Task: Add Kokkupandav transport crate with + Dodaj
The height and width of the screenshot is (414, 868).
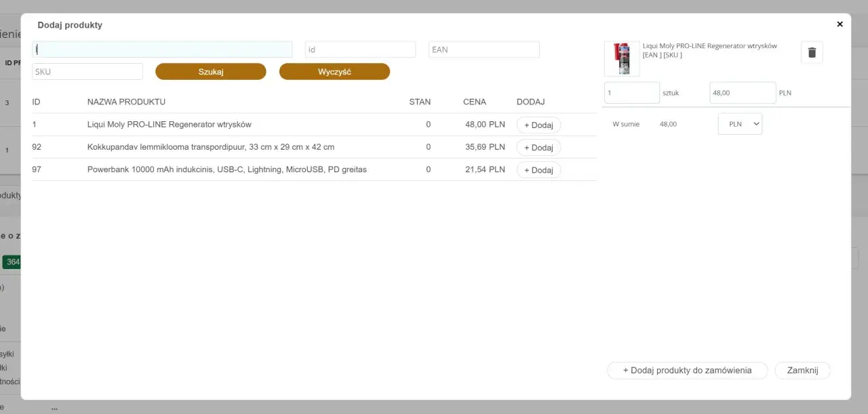Action: coord(538,147)
